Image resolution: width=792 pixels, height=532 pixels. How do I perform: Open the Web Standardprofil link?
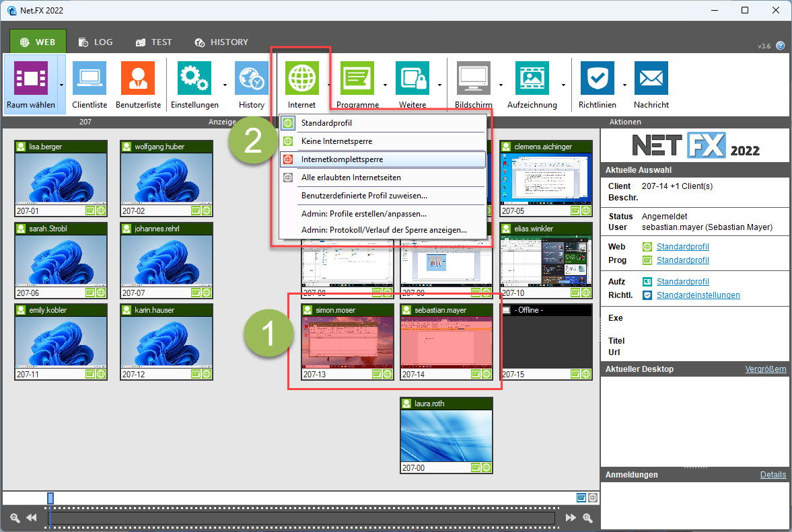(682, 246)
